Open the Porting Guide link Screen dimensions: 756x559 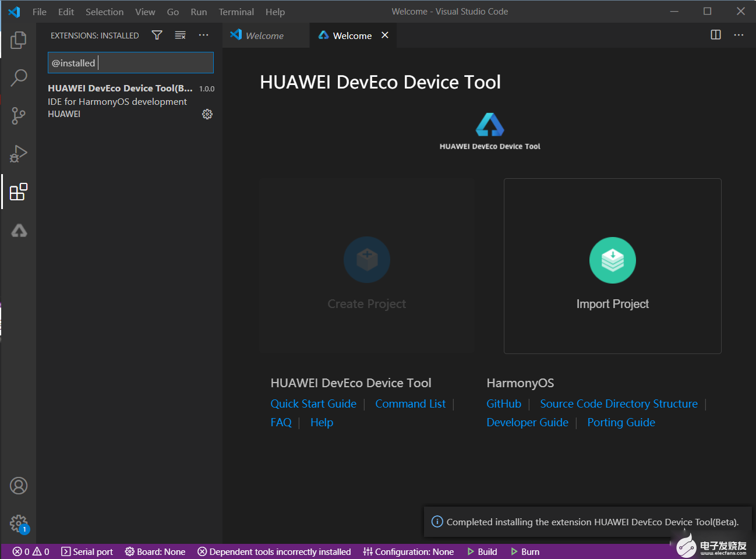tap(621, 422)
